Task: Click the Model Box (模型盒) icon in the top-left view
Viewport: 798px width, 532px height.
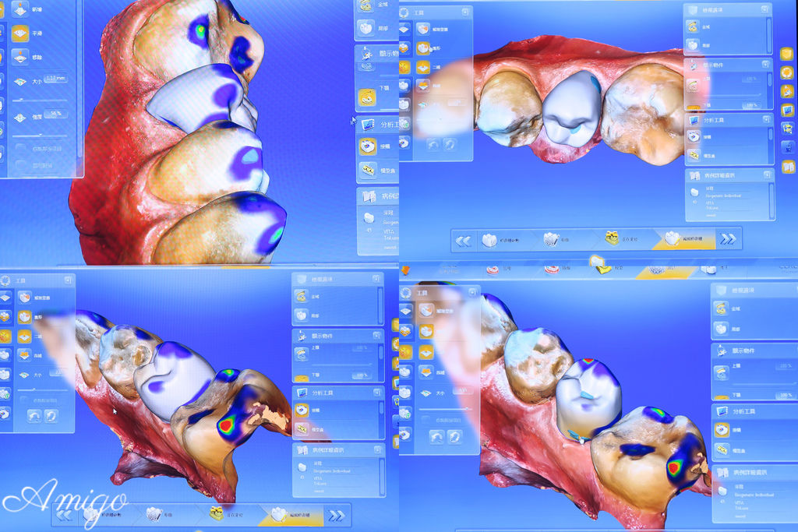Action: (368, 171)
